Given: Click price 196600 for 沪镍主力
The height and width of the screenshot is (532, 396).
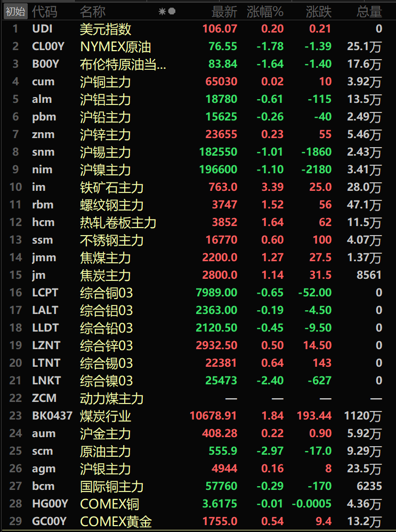Looking at the screenshot, I should [218, 170].
